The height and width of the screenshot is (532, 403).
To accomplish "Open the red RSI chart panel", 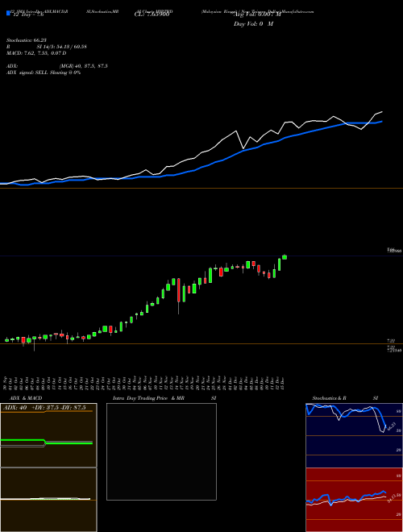I will (x=354, y=500).
